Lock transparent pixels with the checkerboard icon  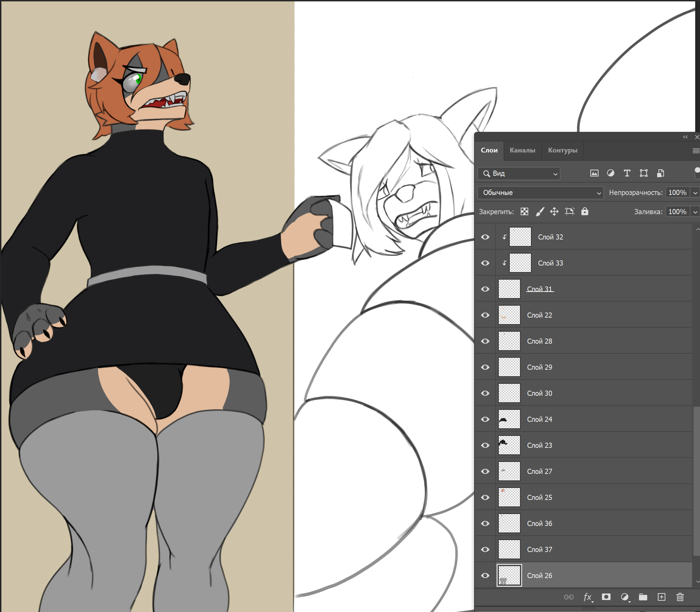(x=524, y=212)
